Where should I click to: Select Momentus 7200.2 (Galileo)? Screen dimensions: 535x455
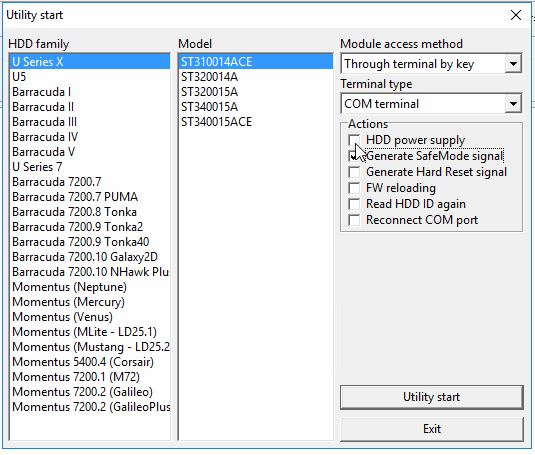(90, 392)
